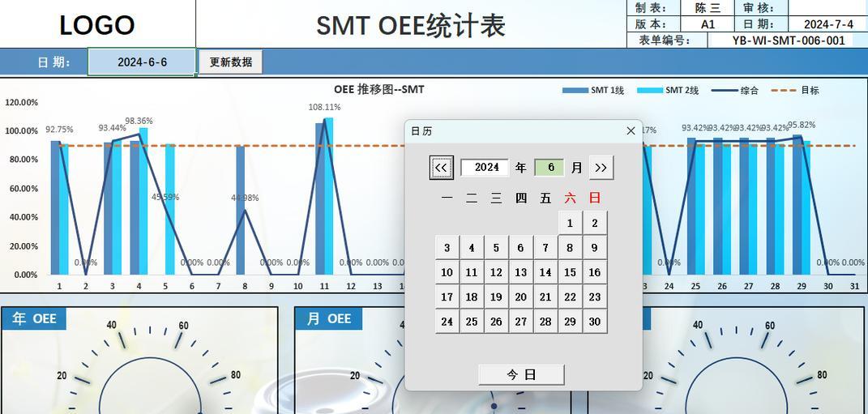Choose day 14 in the calendar

coord(545,272)
